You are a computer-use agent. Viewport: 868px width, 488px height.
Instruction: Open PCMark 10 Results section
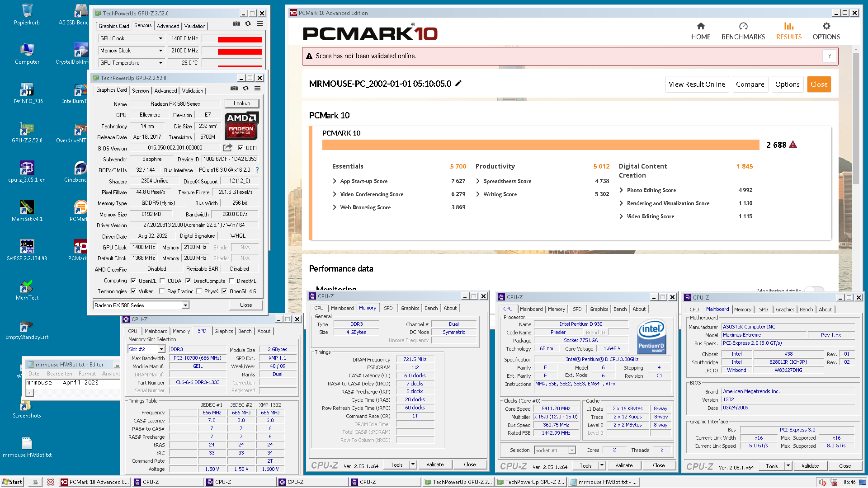[x=789, y=31]
